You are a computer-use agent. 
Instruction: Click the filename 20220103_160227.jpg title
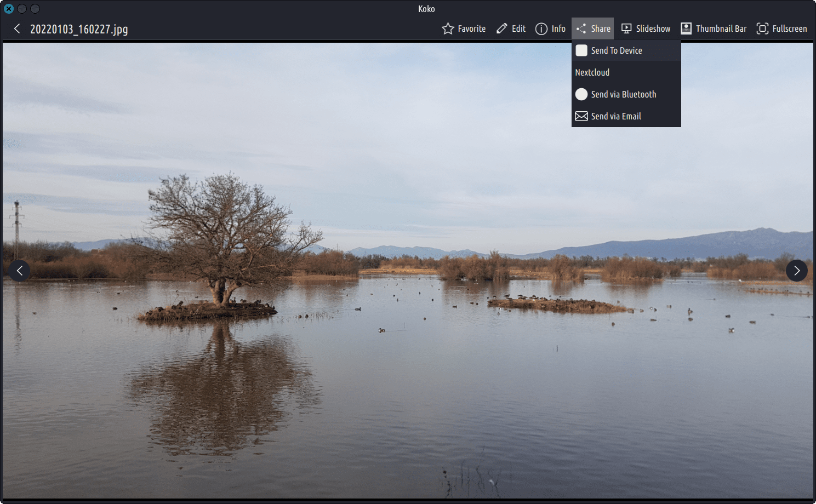79,29
